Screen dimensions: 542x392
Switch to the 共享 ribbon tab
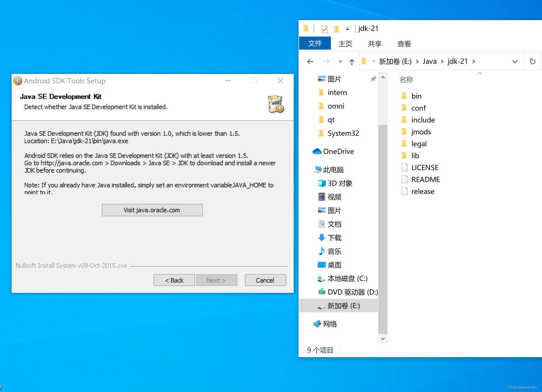click(x=375, y=44)
